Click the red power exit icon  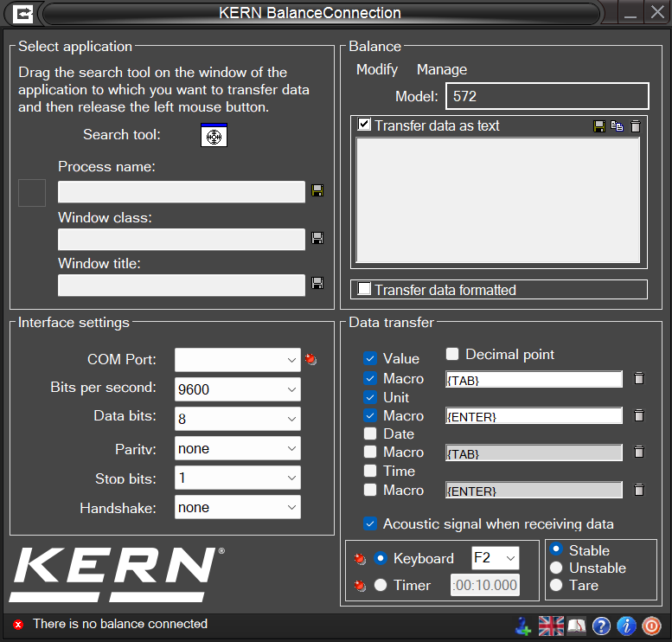(651, 626)
